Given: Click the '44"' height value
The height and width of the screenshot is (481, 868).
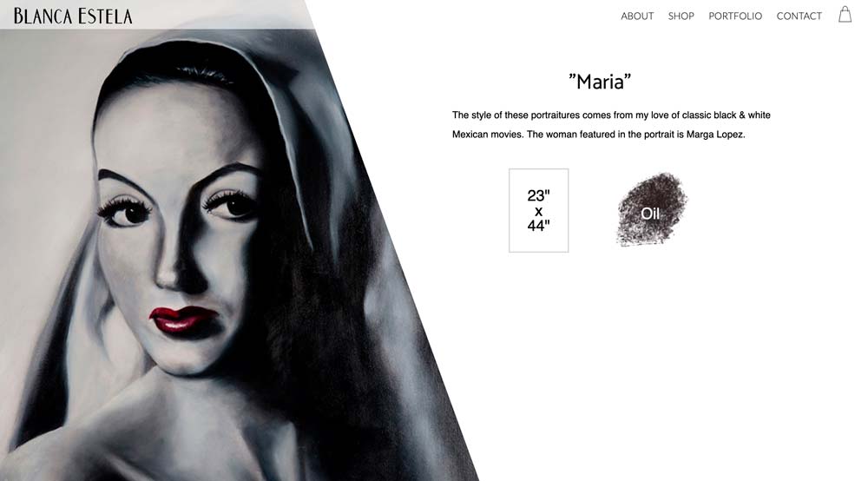Looking at the screenshot, I should click(538, 225).
